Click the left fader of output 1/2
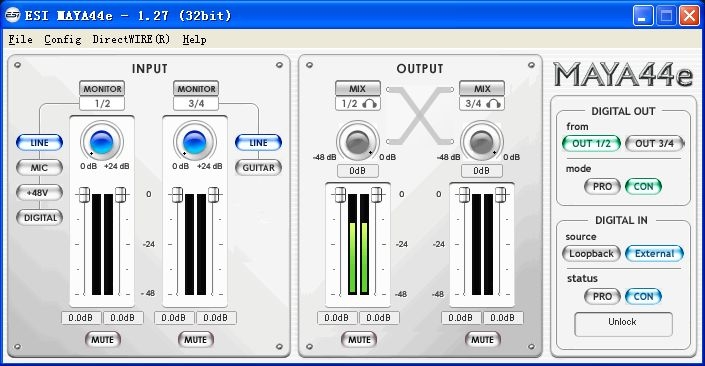The image size is (705, 366). point(340,195)
